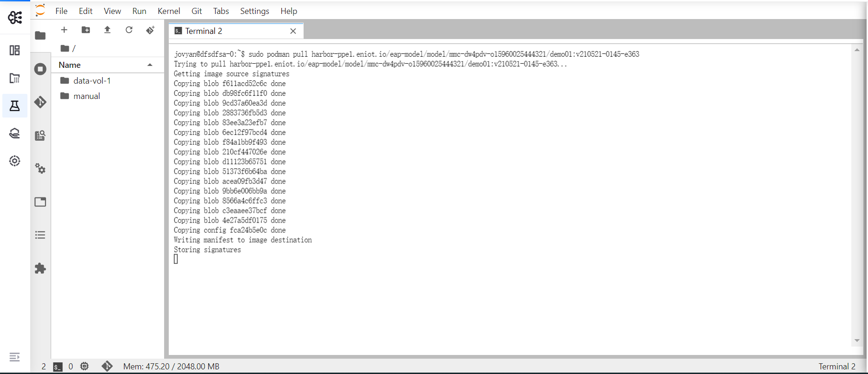This screenshot has width=868, height=374.
Task: Open the Help menu
Action: click(289, 11)
